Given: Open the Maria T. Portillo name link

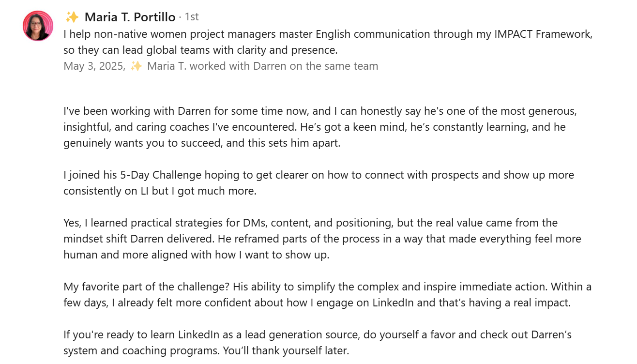Looking at the screenshot, I should (130, 17).
